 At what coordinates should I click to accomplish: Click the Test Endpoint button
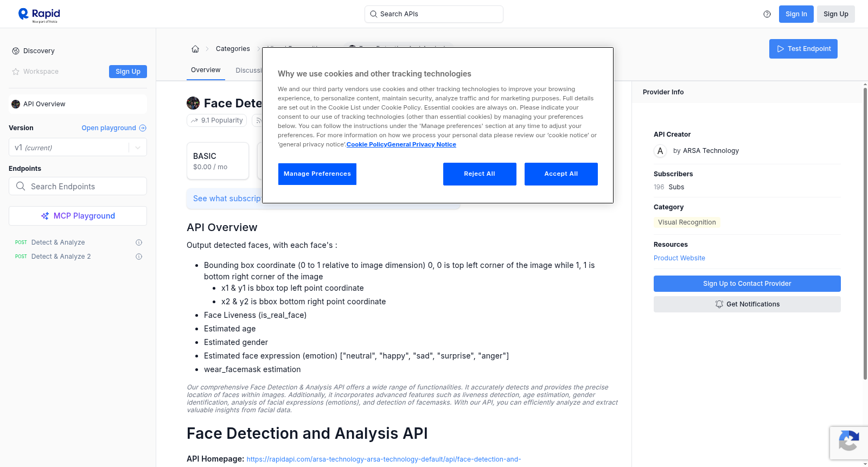(803, 49)
